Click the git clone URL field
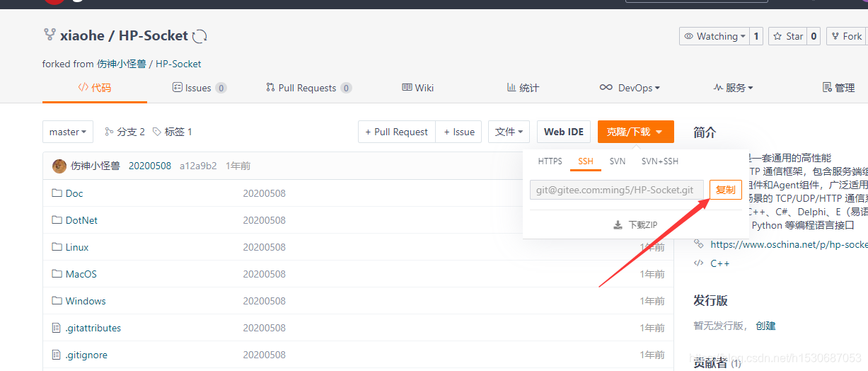 click(616, 190)
